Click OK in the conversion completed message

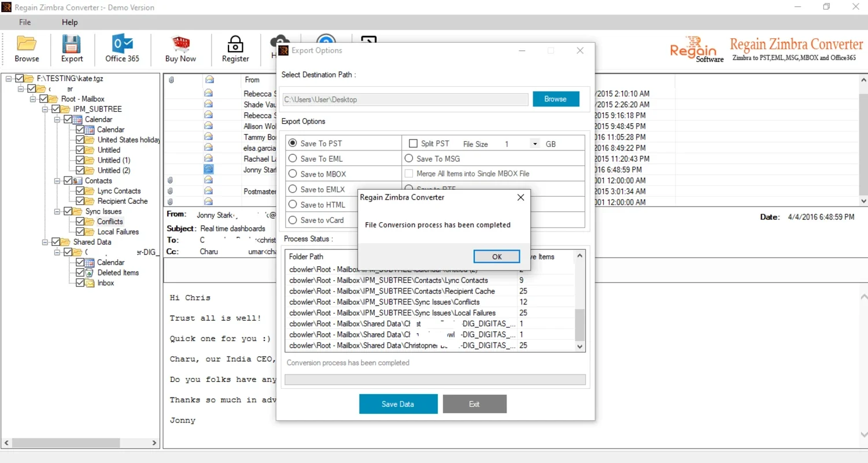click(497, 256)
